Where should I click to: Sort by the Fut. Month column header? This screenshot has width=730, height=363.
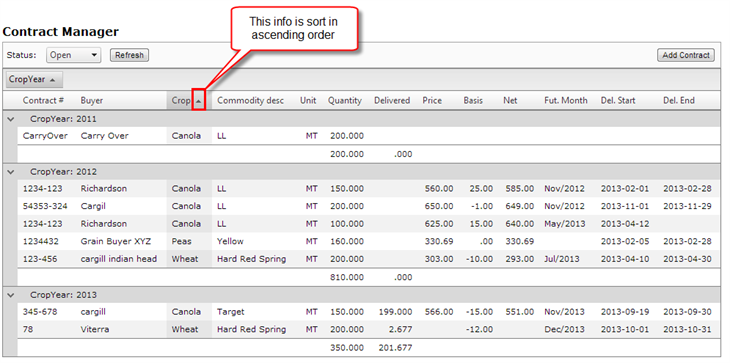566,101
